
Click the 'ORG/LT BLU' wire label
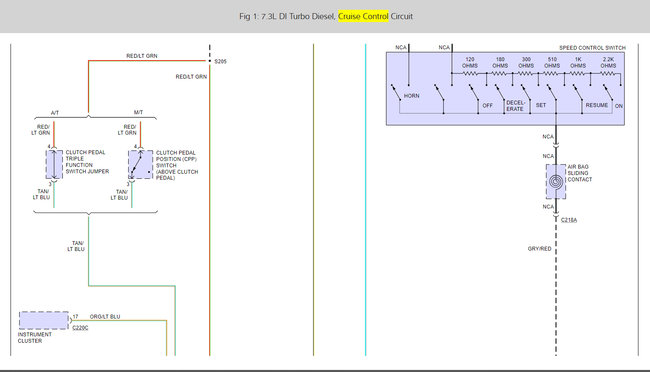(x=105, y=316)
